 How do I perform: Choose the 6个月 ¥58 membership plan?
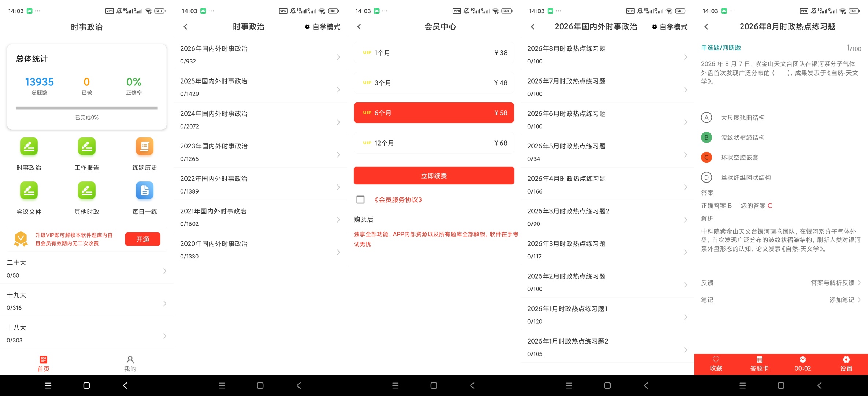[434, 113]
